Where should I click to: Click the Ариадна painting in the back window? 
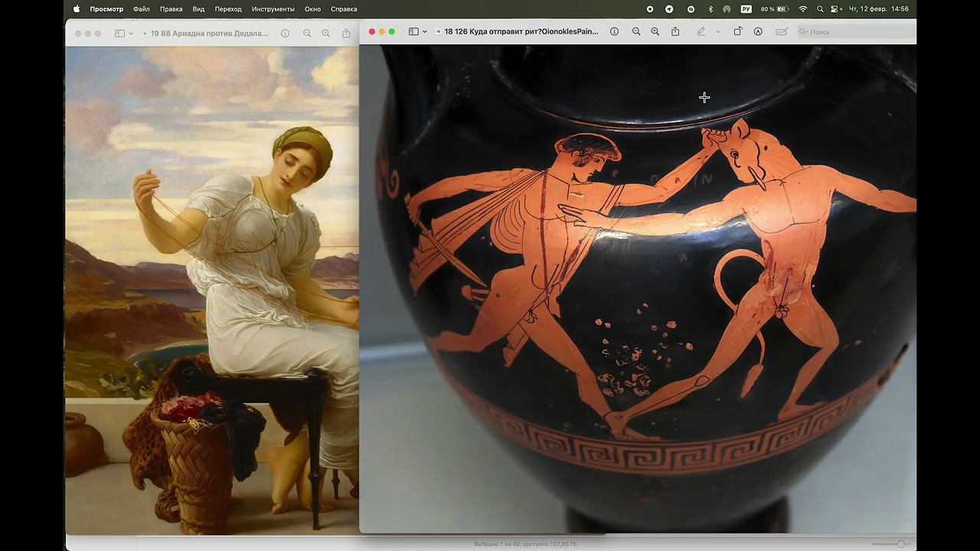coord(212,290)
